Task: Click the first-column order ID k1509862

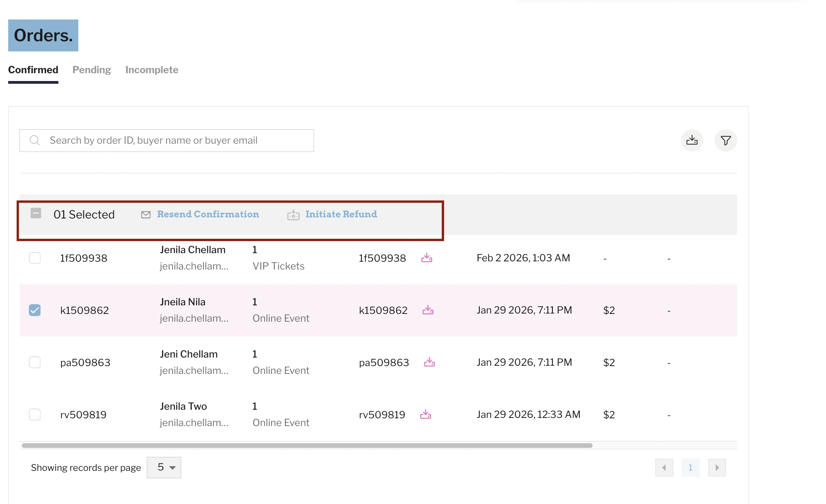Action: click(x=84, y=310)
